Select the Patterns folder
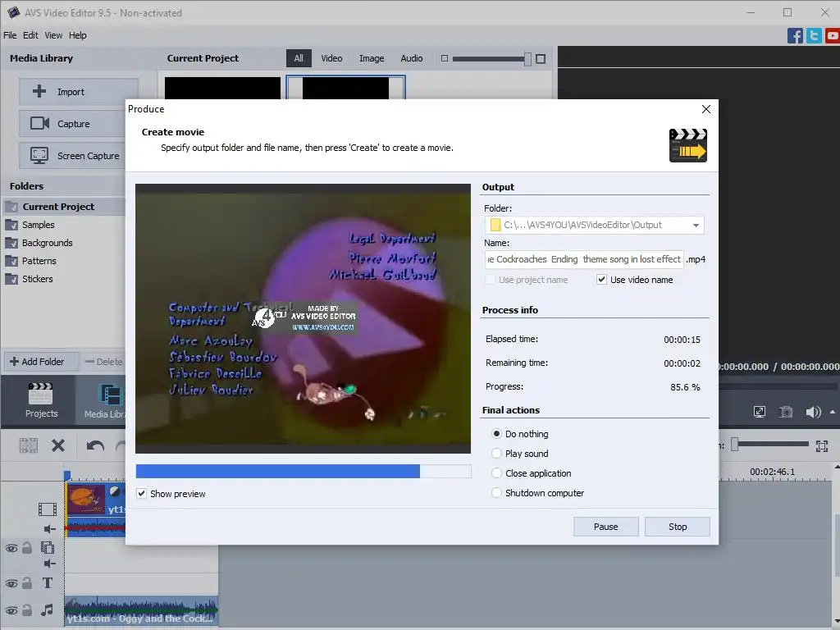This screenshot has width=840, height=630. pos(64,261)
